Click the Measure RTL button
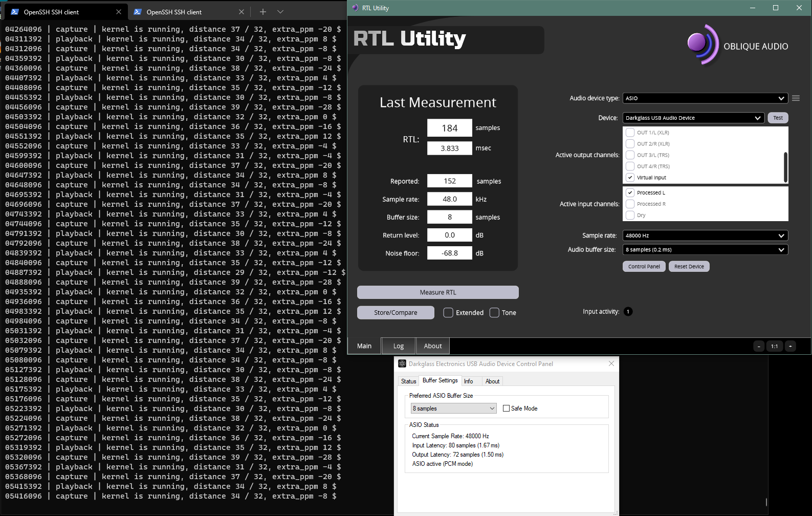Screen dimensions: 812x516 pyautogui.click(x=438, y=292)
